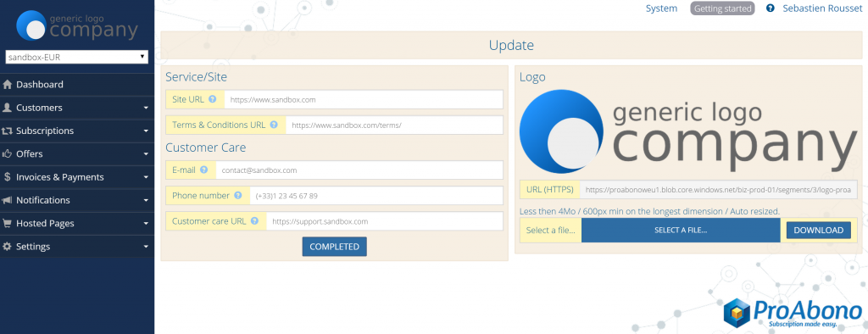Viewport: 868px width, 334px height.
Task: Click the Site URL input field
Action: [x=363, y=100]
